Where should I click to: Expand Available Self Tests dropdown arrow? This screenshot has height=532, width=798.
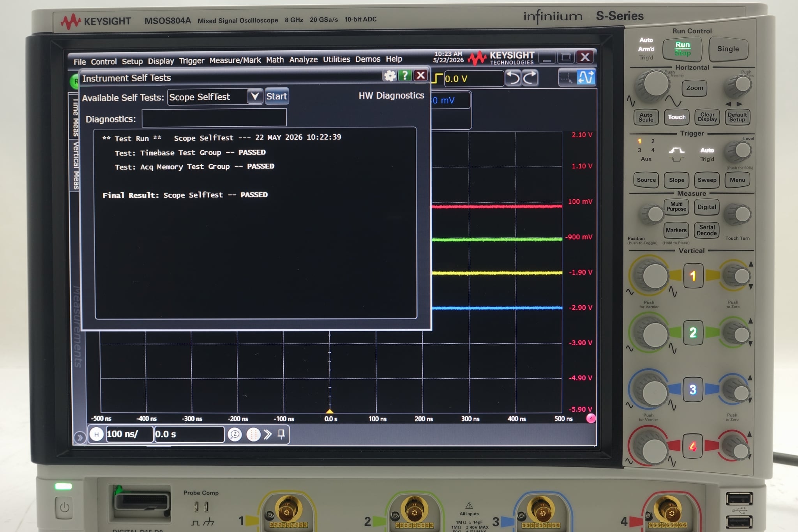point(254,96)
